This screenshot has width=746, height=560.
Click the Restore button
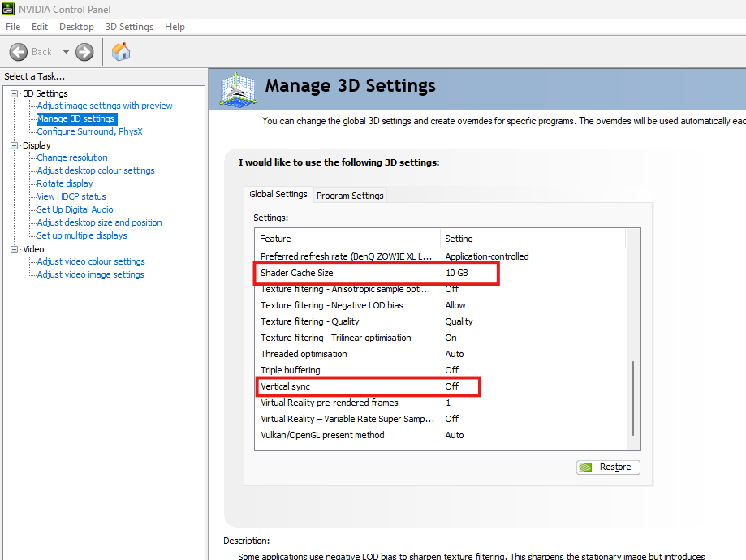pyautogui.click(x=608, y=467)
